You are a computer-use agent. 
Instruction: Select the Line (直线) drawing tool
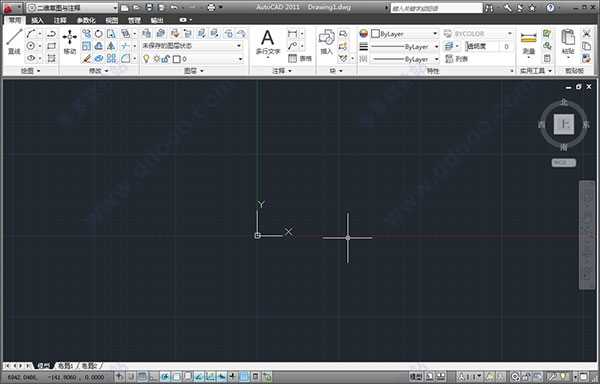[x=14, y=41]
